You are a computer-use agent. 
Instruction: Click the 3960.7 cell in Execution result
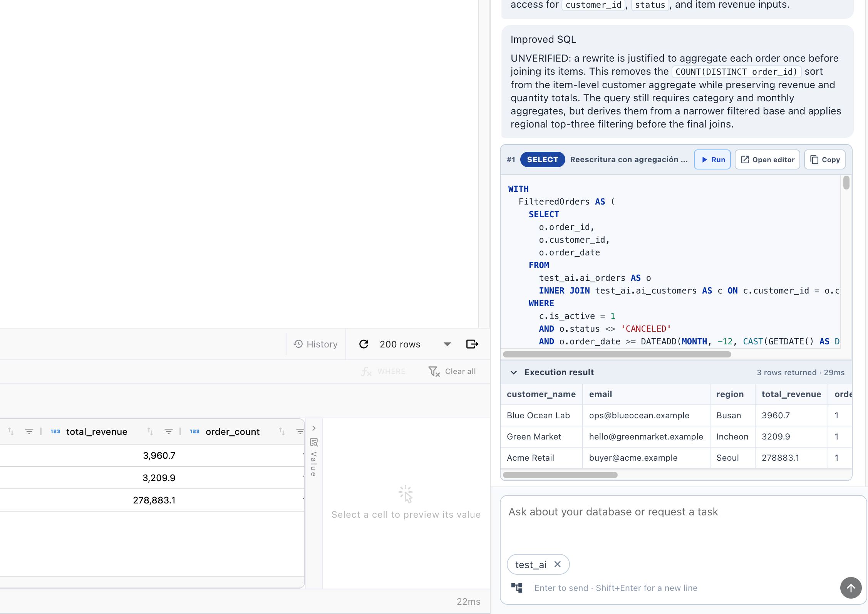click(x=791, y=415)
